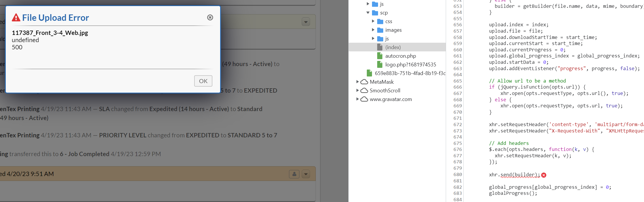Click the user icon in the tan header
The image size is (644, 202).
pyautogui.click(x=294, y=174)
